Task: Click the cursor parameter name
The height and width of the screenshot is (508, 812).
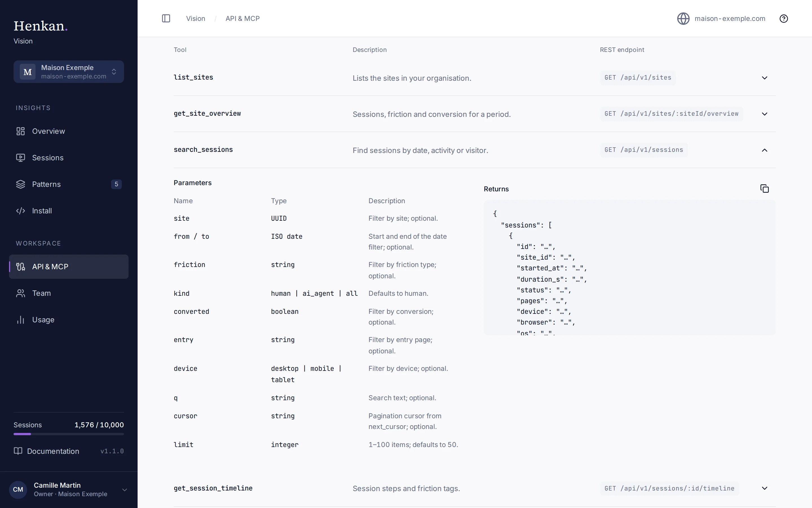Action: point(185,416)
